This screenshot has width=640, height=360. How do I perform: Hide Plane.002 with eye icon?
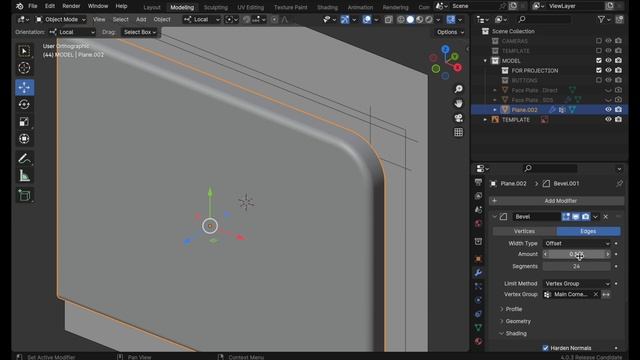coord(608,109)
